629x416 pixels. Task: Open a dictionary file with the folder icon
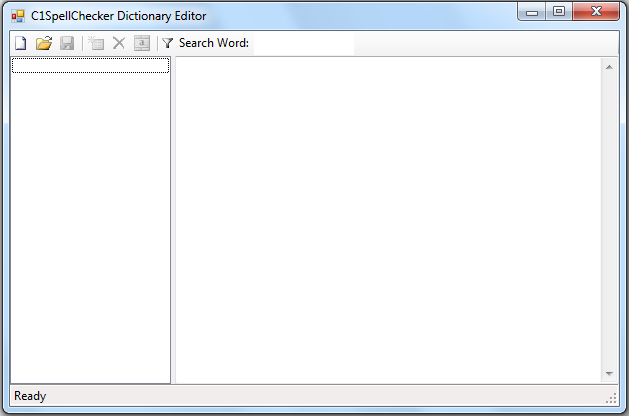click(x=43, y=44)
